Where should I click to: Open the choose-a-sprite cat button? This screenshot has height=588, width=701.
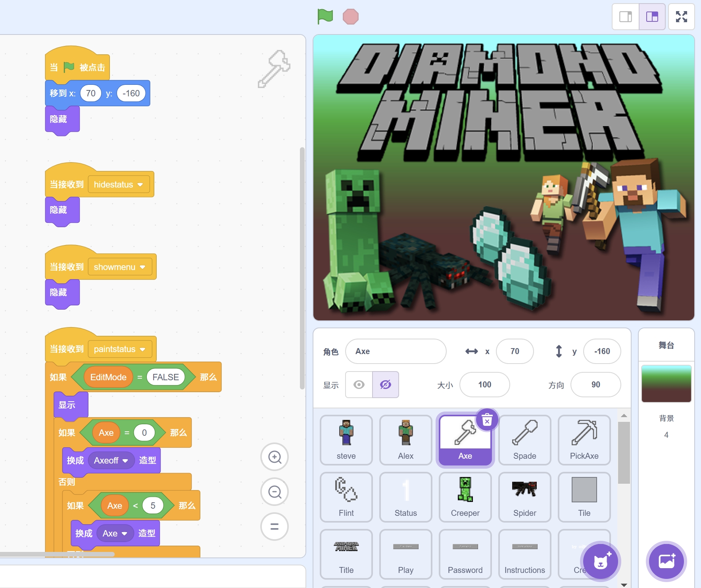(600, 561)
